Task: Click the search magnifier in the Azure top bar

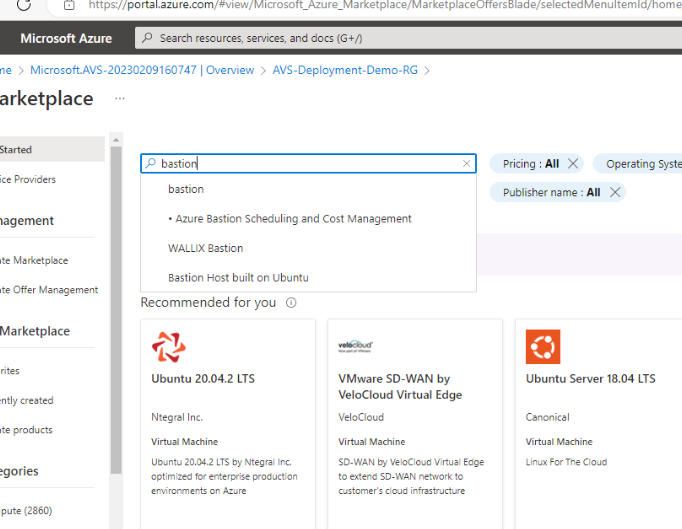Action: click(x=148, y=38)
